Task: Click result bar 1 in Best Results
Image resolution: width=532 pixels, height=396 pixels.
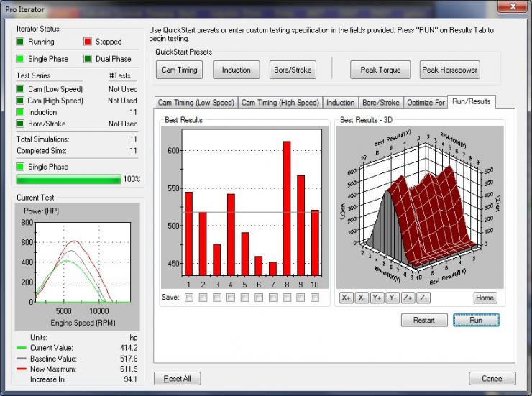Action: pyautogui.click(x=188, y=234)
